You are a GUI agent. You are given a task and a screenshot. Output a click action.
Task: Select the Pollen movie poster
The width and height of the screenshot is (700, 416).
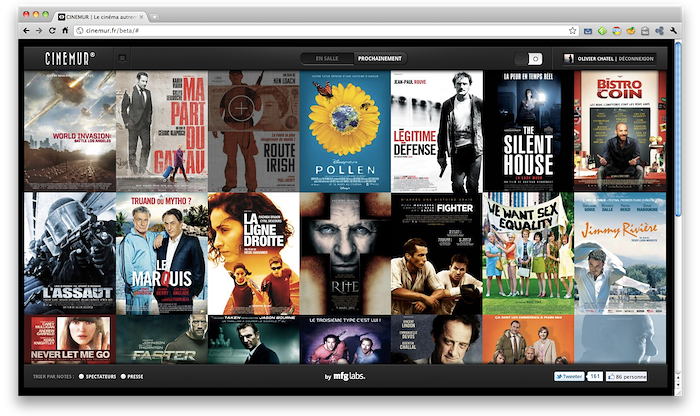(x=345, y=131)
